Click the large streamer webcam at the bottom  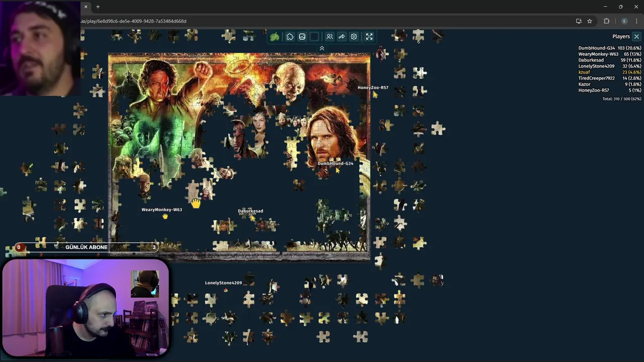(x=85, y=308)
